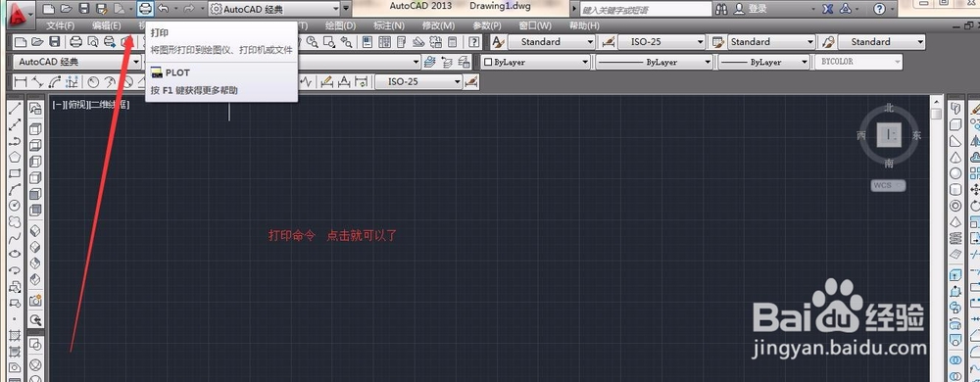Select the Polyline draw tool
Screen dimensions: 980x382
coord(15,140)
